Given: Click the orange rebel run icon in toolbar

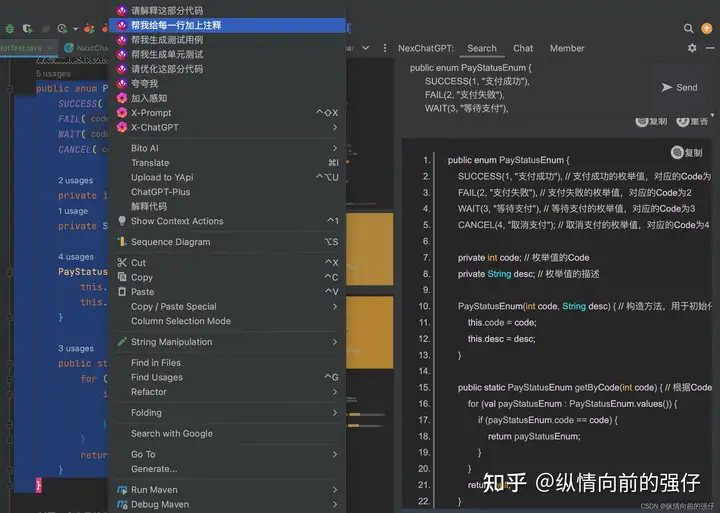Looking at the screenshot, I should click(89, 29).
